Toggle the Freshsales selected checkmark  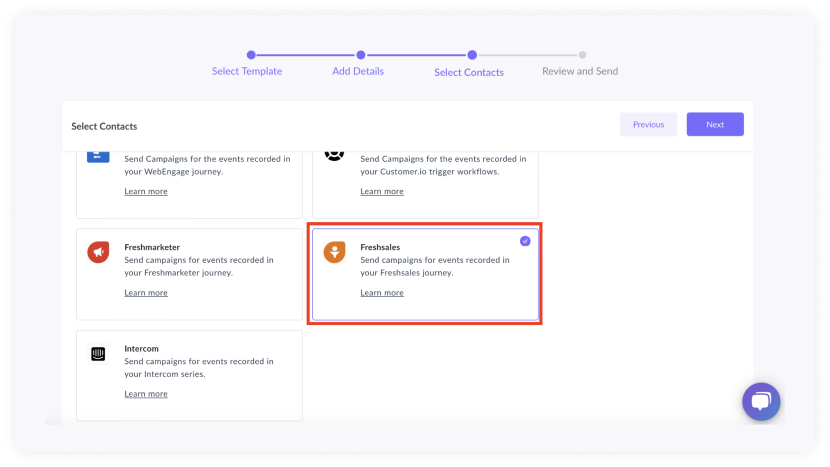525,241
